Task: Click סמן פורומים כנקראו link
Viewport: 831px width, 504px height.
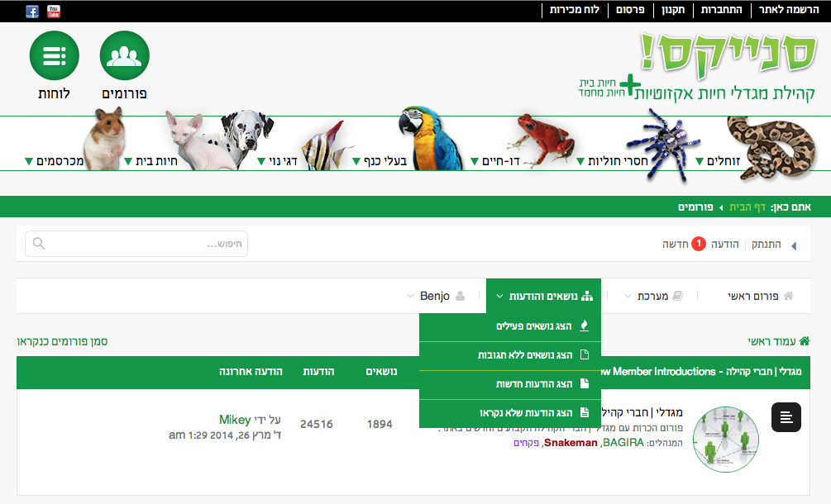Action: coord(62,341)
